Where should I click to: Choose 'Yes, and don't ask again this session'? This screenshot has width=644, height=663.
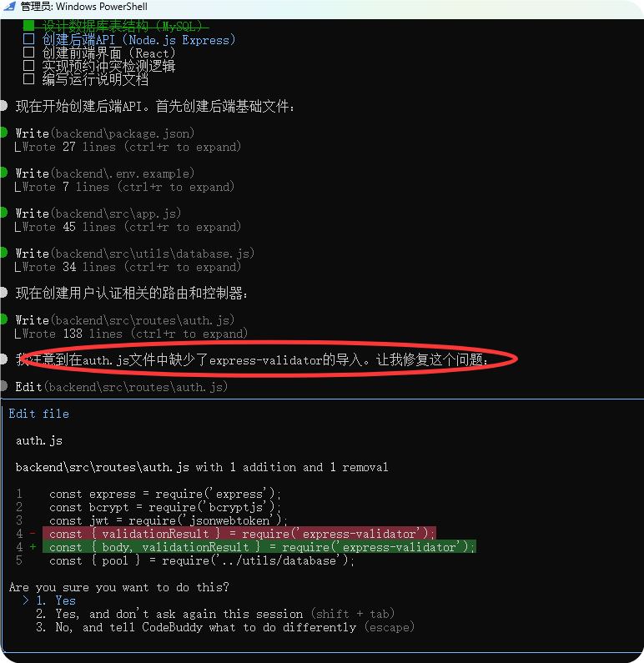pyautogui.click(x=169, y=614)
